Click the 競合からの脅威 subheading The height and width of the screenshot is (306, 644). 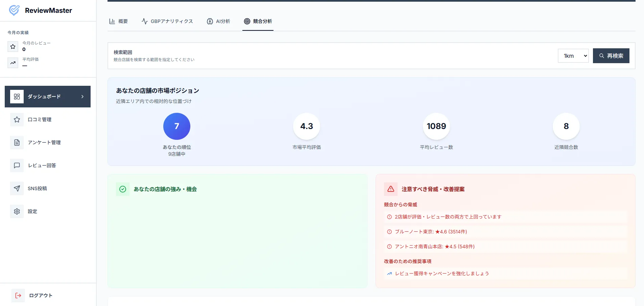pyautogui.click(x=401, y=205)
